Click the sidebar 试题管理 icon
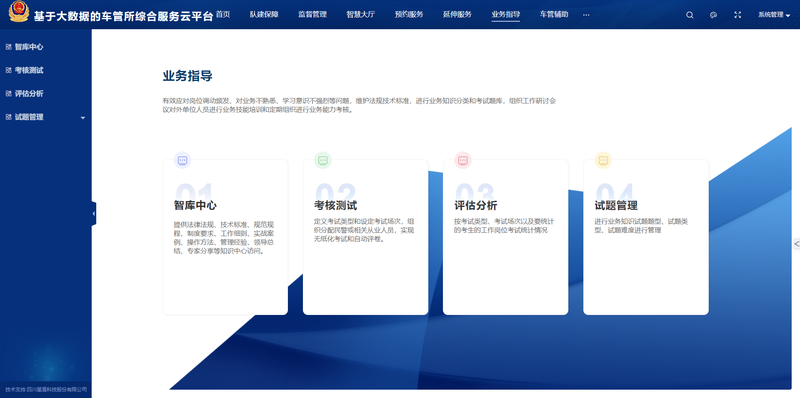Screen dimensions: 800x398 click(8, 117)
